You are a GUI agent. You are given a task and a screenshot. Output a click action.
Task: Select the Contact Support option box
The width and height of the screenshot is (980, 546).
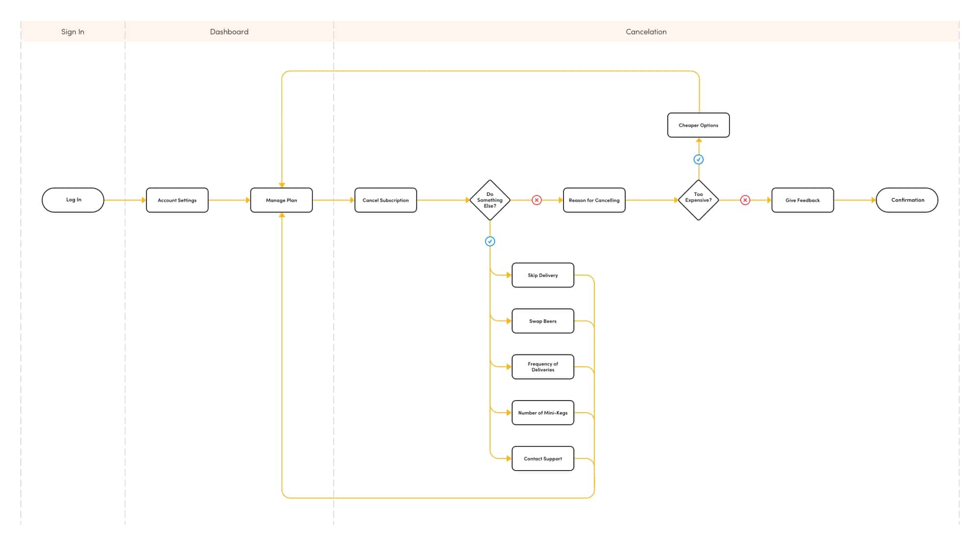pyautogui.click(x=543, y=458)
